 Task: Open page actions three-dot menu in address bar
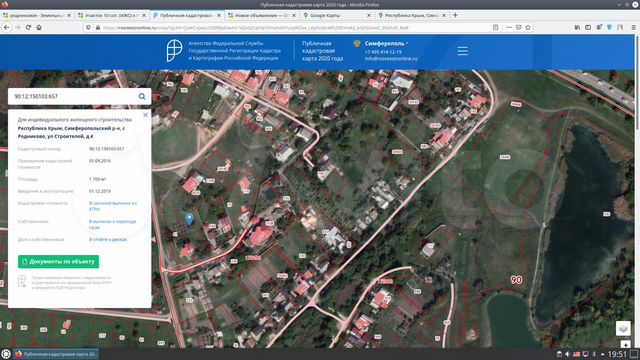(x=509, y=27)
